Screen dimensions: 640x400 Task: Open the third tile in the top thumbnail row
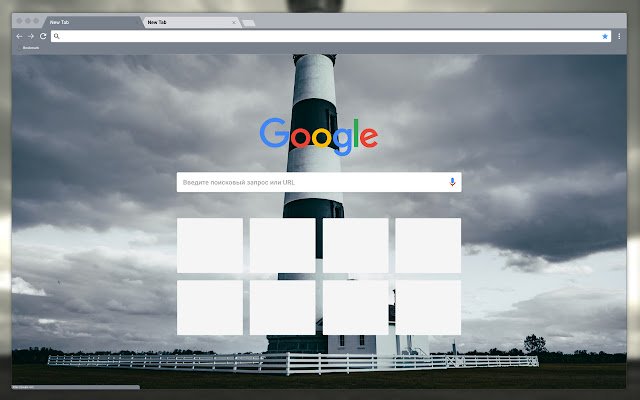click(356, 245)
